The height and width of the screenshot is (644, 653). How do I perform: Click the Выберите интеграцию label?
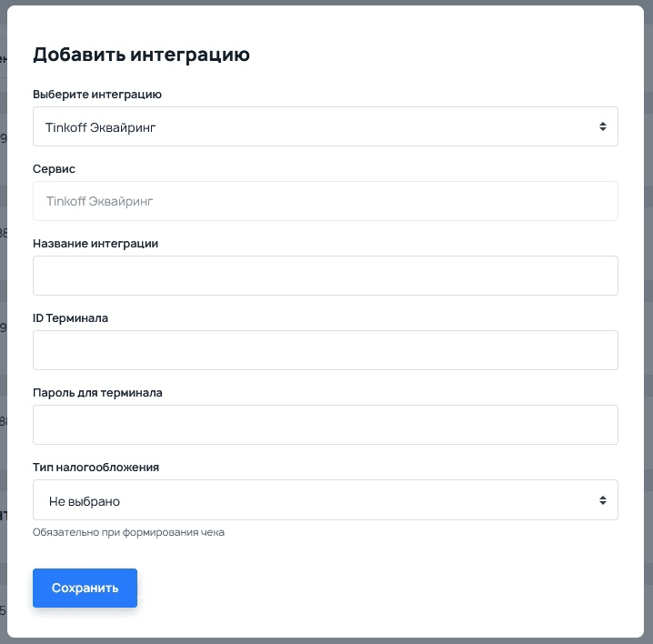click(x=97, y=94)
